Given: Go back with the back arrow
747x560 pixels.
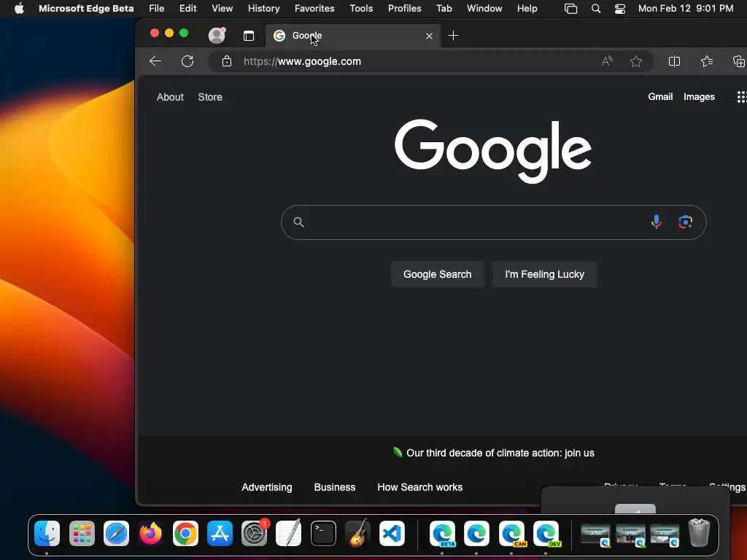Looking at the screenshot, I should click(x=155, y=61).
